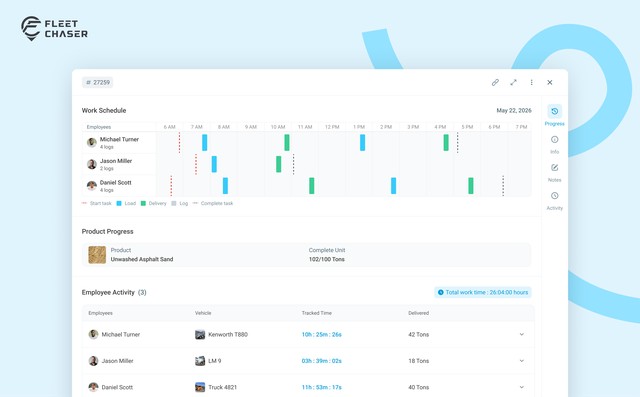Expand panel with the diagonal arrows icon

pos(513,82)
